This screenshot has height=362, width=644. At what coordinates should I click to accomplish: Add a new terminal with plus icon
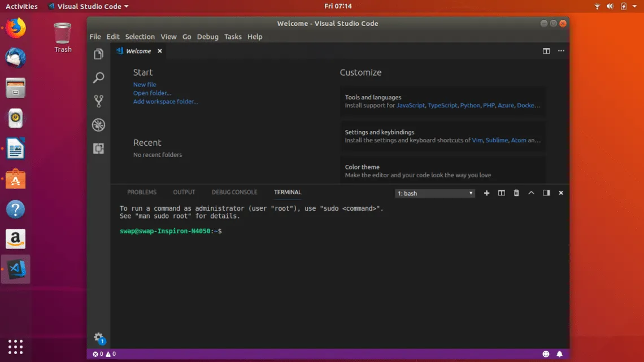pos(486,193)
